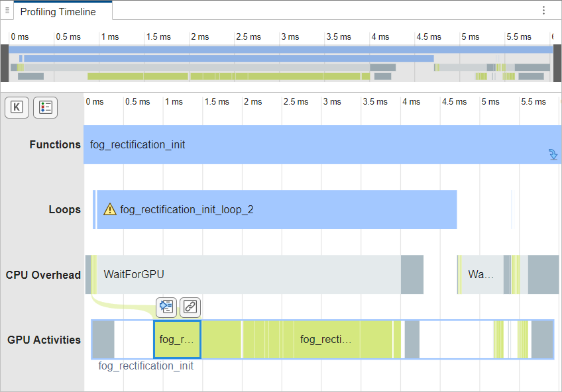Select the fog_recti GPU kernel segment

coord(325,339)
